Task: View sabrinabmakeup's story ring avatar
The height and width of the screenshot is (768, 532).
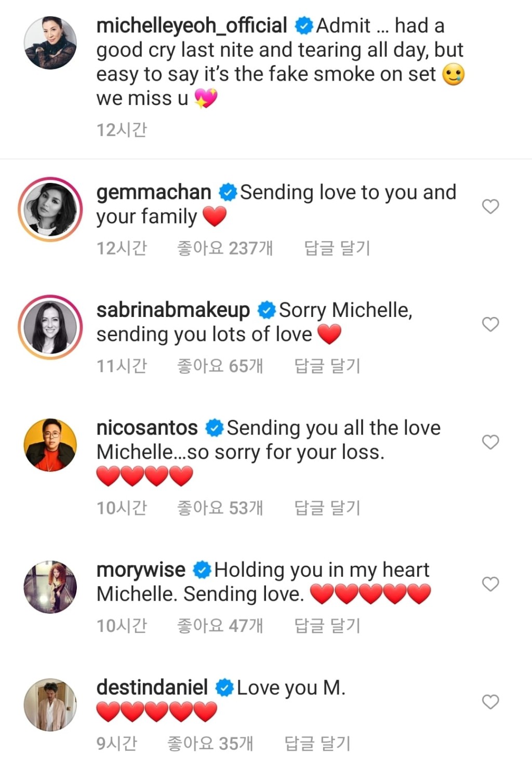Action: point(50,327)
